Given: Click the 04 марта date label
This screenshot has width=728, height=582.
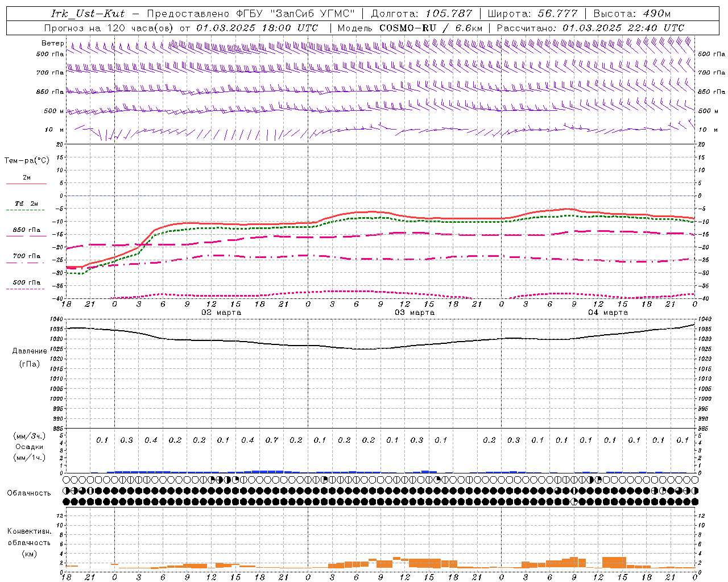Looking at the screenshot, I should (608, 313).
